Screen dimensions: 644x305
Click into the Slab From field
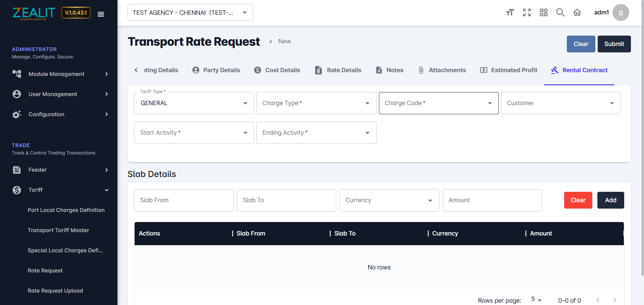pyautogui.click(x=184, y=200)
